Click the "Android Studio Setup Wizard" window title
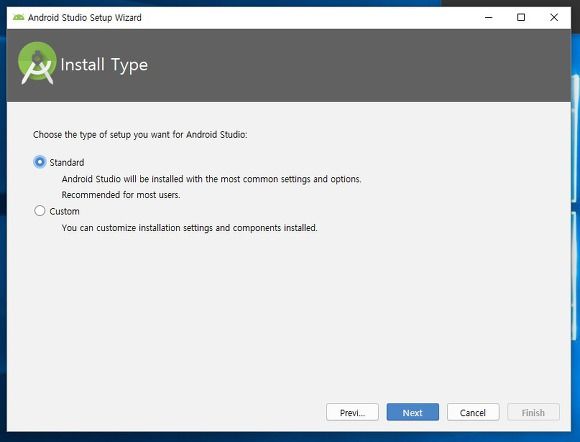Screen dimensions: 580x442 pos(85,17)
